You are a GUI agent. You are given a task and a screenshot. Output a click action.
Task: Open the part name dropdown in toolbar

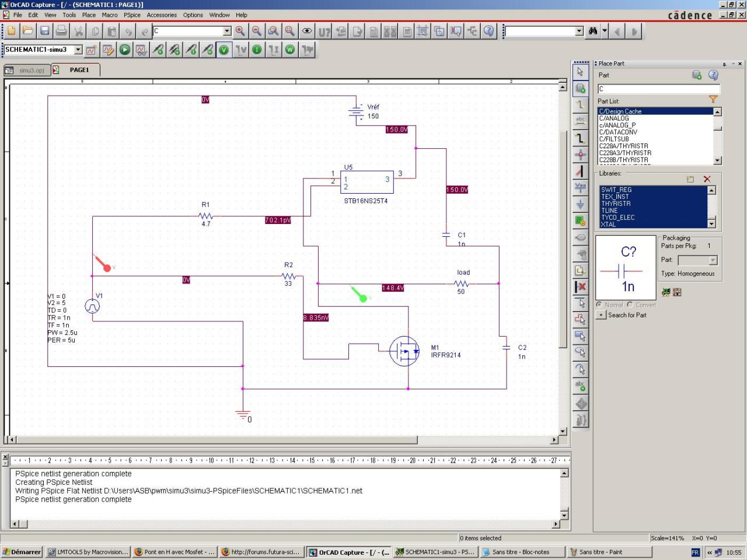point(227,31)
